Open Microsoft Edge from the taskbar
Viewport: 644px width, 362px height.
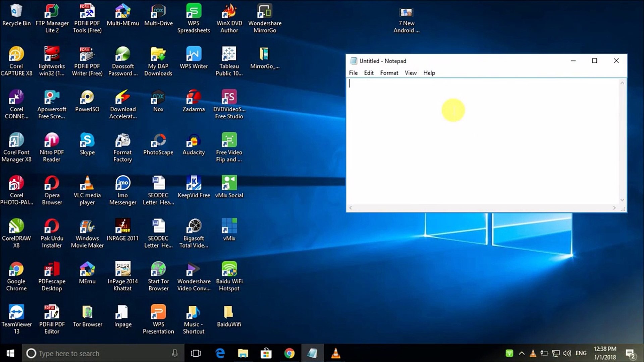pos(220,353)
